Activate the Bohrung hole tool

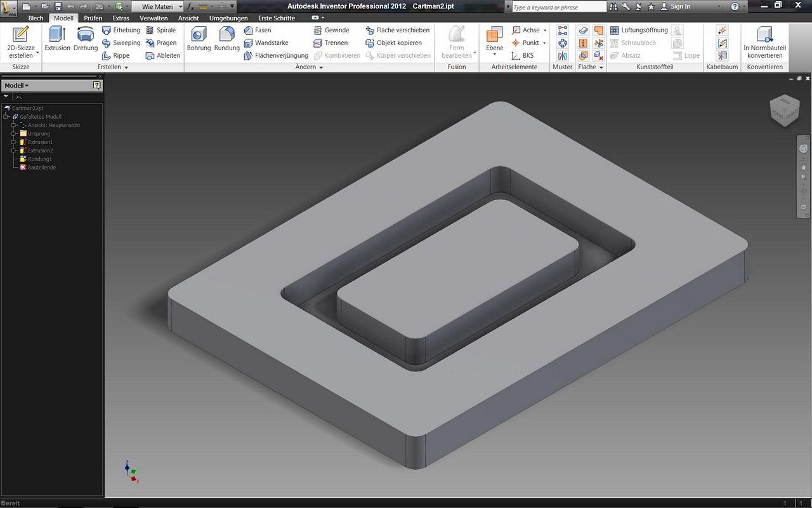point(199,39)
